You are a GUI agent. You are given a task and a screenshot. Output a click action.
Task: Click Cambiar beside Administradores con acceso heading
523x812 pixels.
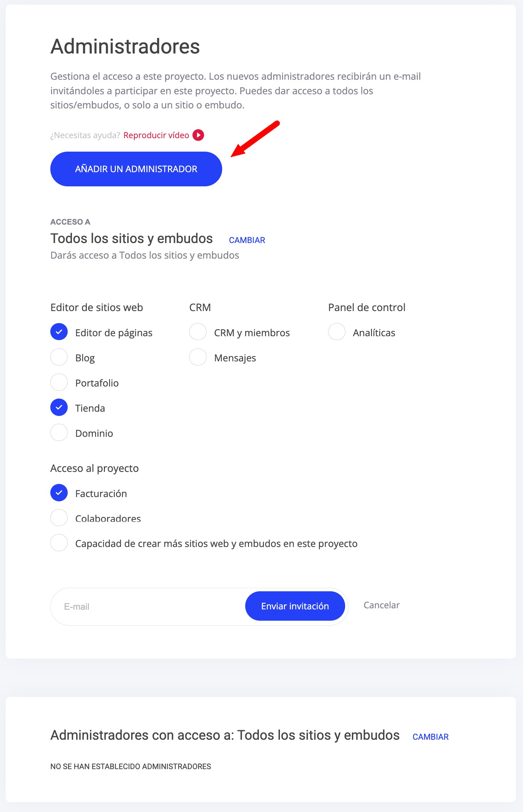[431, 737]
